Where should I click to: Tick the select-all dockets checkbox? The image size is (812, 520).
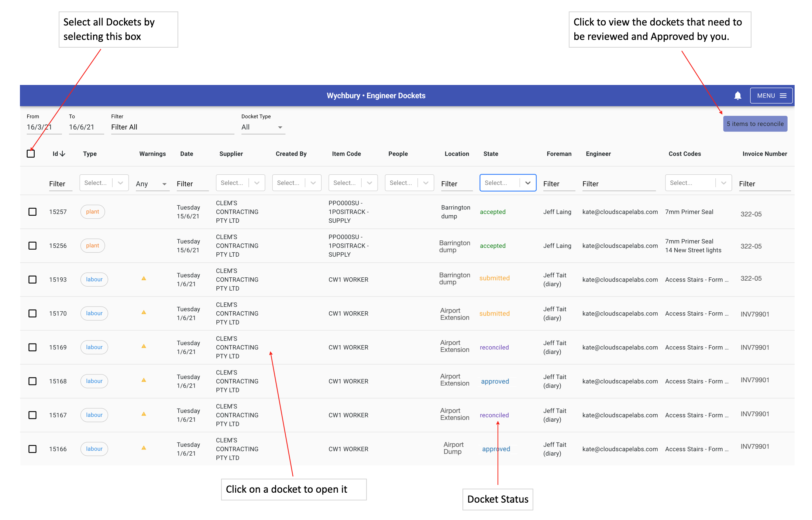(x=31, y=154)
